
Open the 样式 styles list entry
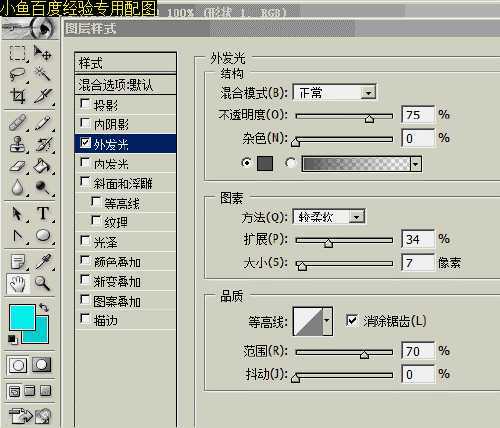(x=125, y=63)
